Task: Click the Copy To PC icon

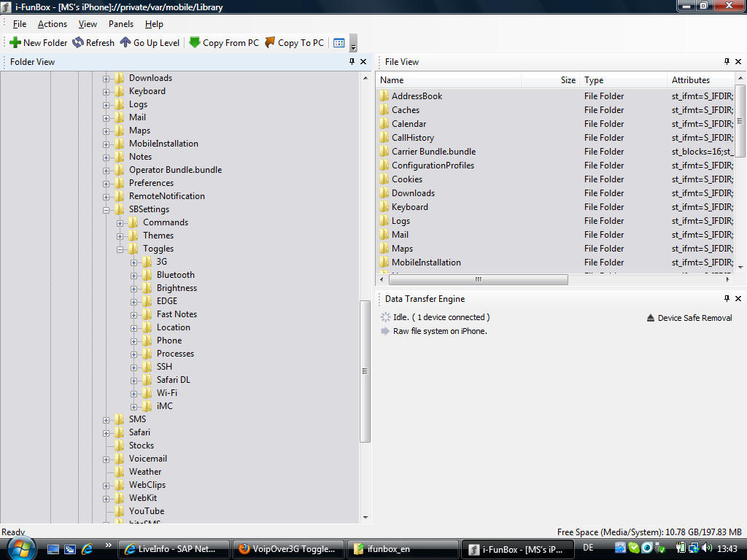Action: coord(270,43)
